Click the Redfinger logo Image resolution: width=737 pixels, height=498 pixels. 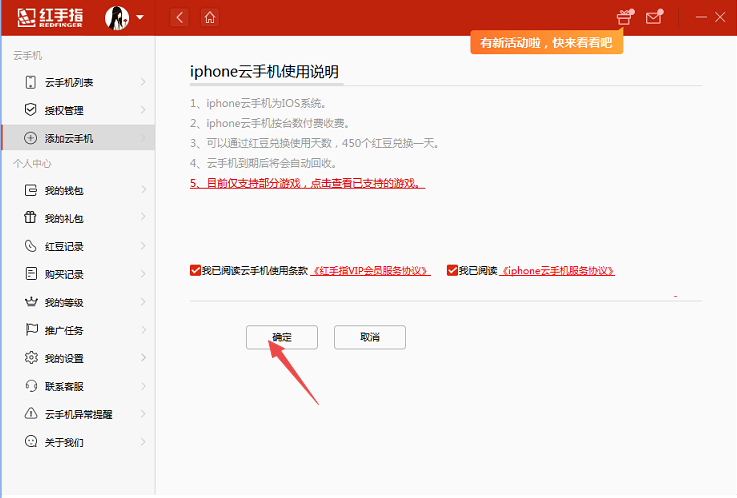point(50,17)
